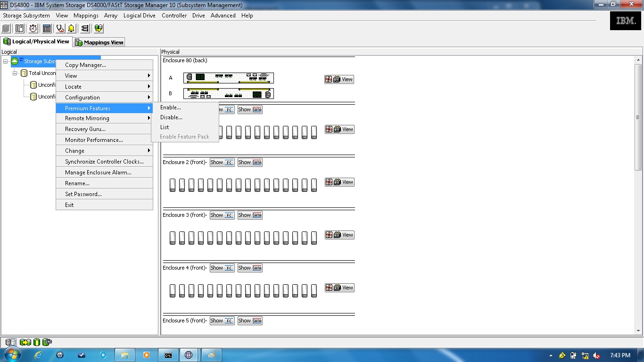The image size is (644, 362).
Task: Click the enclosure component toolbar icon beside the bell
Action: 85,28
